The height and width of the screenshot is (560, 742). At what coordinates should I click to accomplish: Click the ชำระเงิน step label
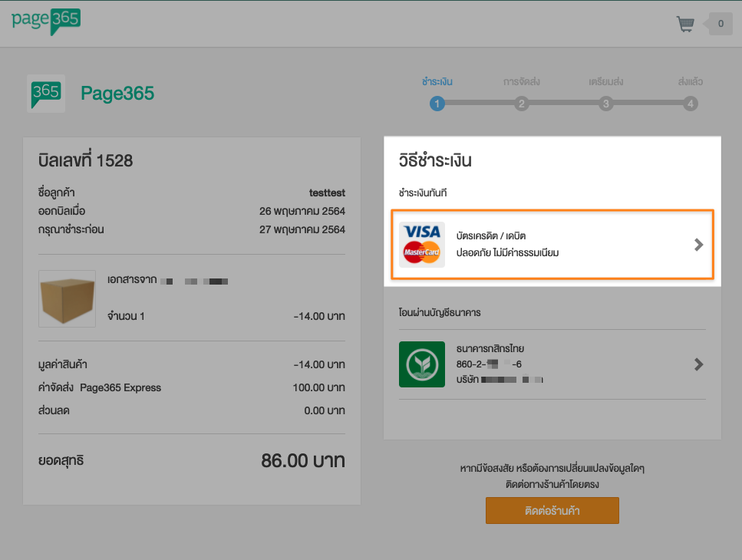click(437, 81)
